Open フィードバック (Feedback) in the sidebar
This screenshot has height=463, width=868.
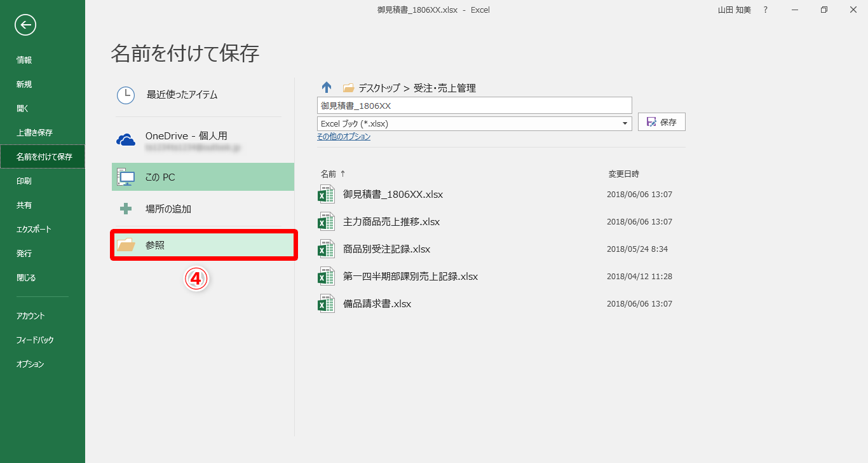coord(35,340)
